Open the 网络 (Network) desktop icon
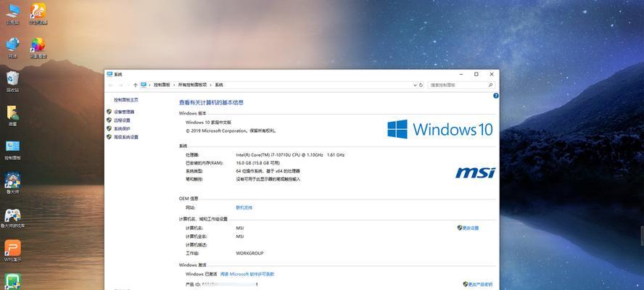 [x=13, y=48]
